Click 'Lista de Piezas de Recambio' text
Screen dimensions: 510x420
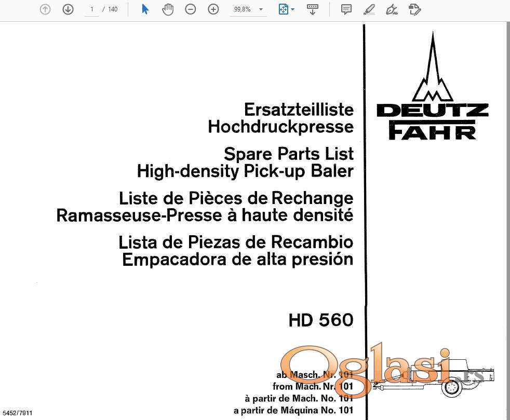click(x=236, y=242)
